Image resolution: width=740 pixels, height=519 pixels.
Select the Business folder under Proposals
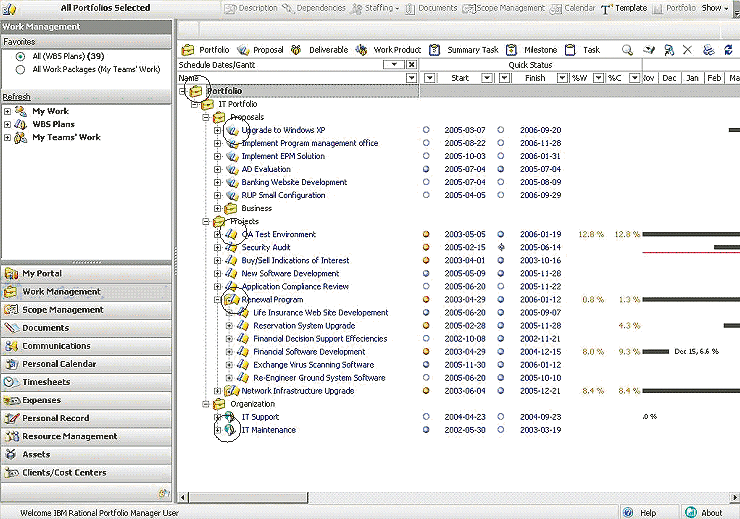(x=256, y=208)
